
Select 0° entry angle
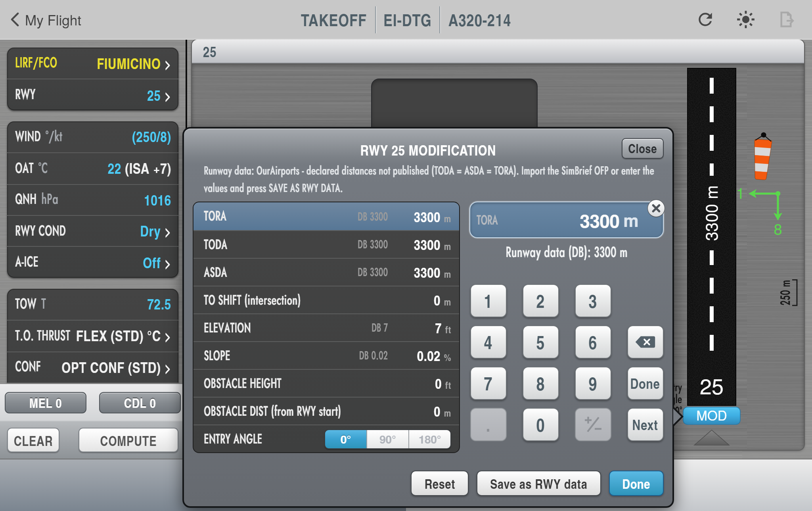coord(346,439)
